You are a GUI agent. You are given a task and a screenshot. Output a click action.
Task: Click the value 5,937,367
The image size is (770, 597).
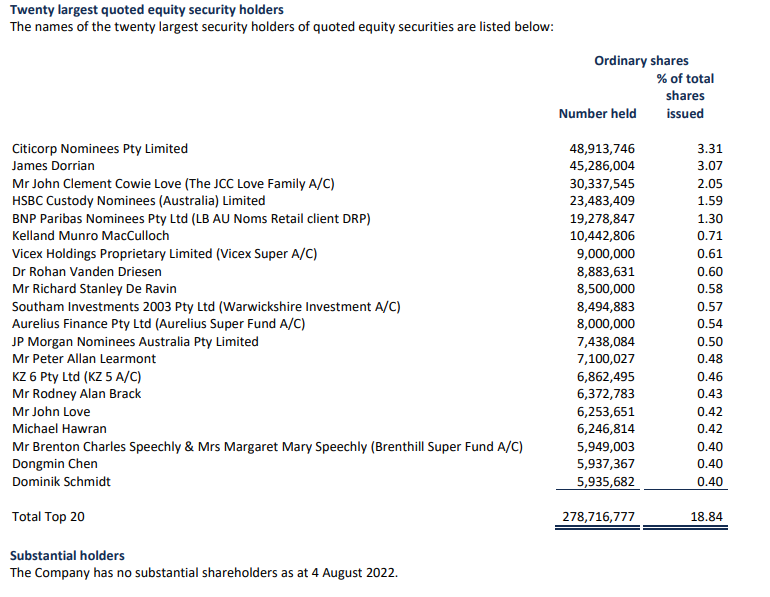606,464
